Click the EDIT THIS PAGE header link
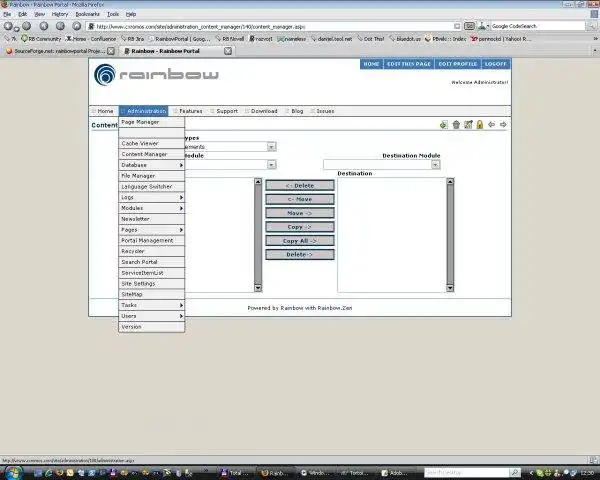Image resolution: width=600 pixels, height=480 pixels. 409,64
